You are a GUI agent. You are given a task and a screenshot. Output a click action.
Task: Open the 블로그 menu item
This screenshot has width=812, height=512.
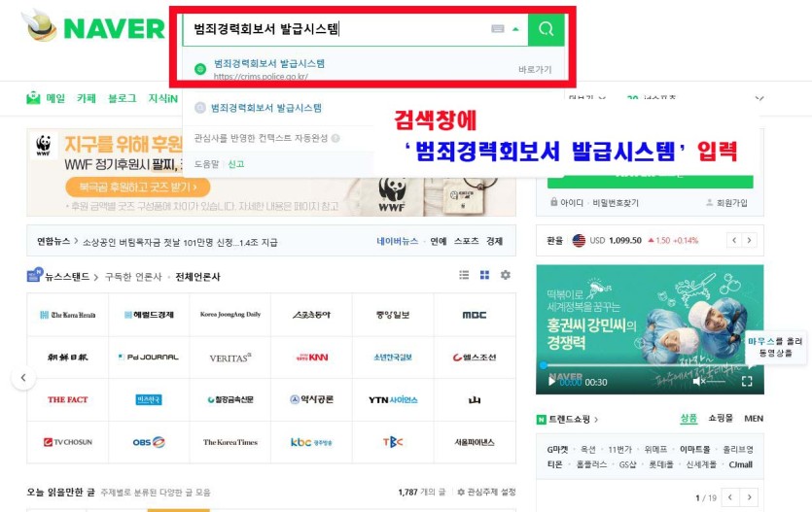pos(122,98)
